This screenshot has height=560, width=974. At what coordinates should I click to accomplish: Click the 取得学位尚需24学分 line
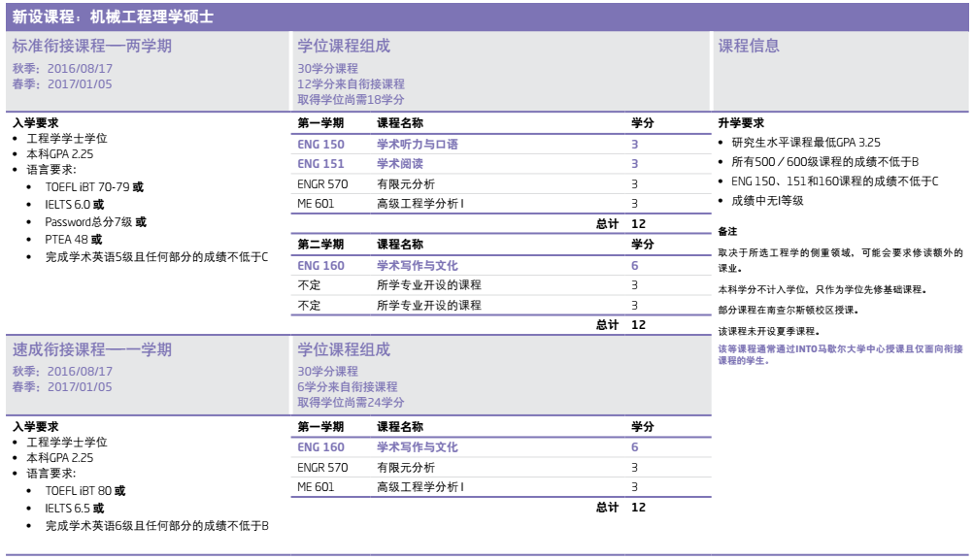click(351, 403)
